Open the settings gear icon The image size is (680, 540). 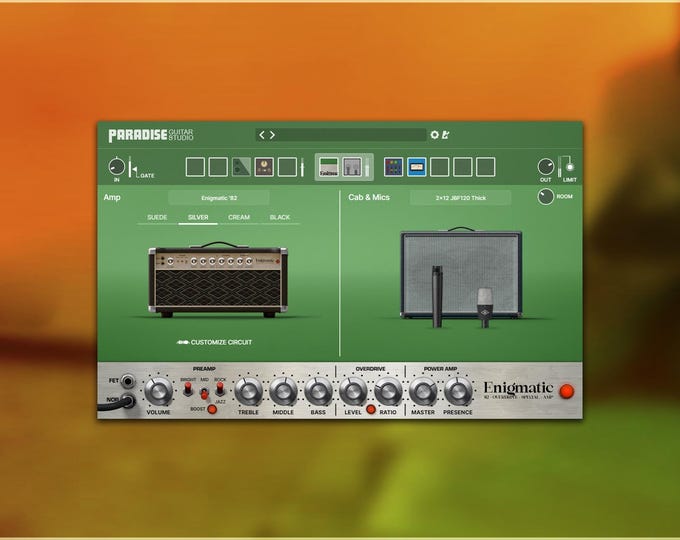[x=435, y=135]
